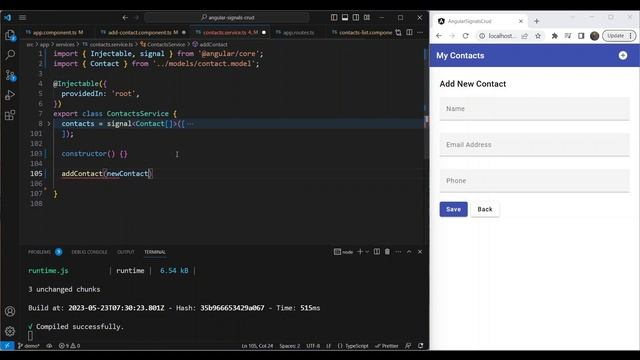The image size is (640, 360).
Task: Click the addContact method name on line 105
Action: coord(82,173)
